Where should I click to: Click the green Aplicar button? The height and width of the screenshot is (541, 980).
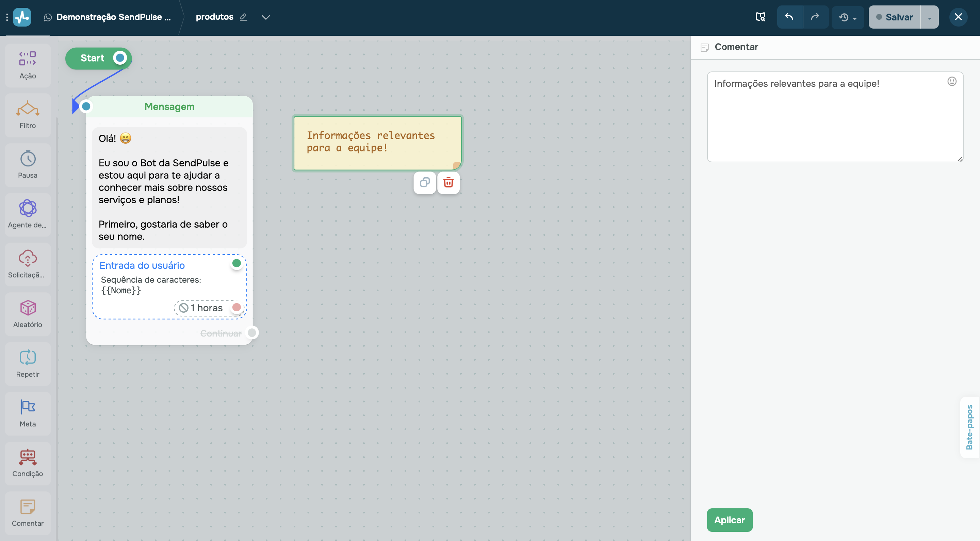(x=729, y=520)
